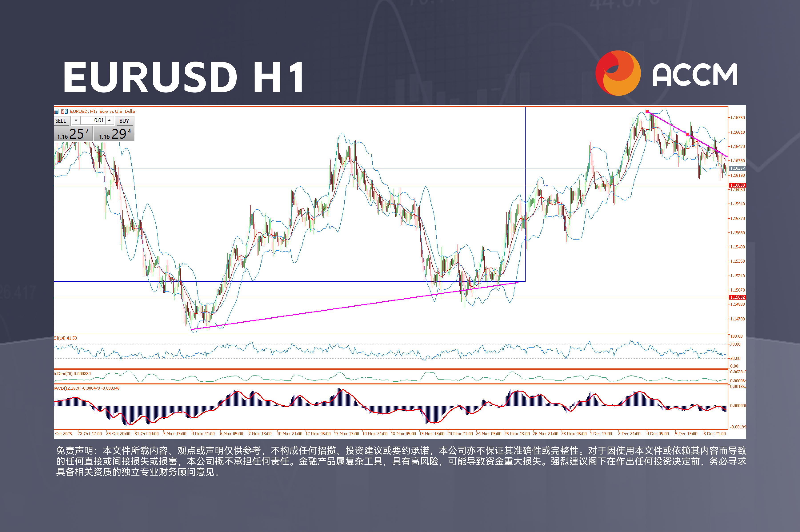Click the ACCM logo icon

coord(618,73)
